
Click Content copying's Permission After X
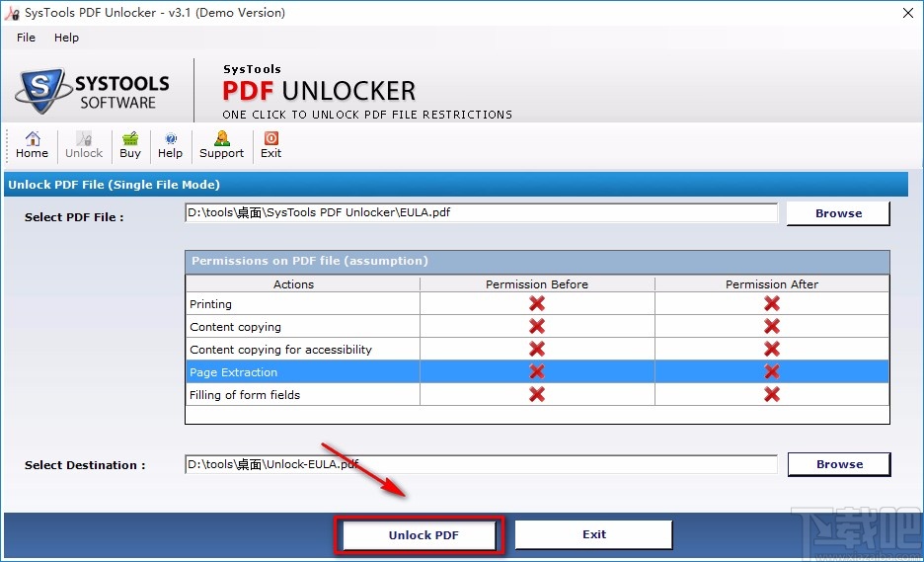(x=772, y=326)
